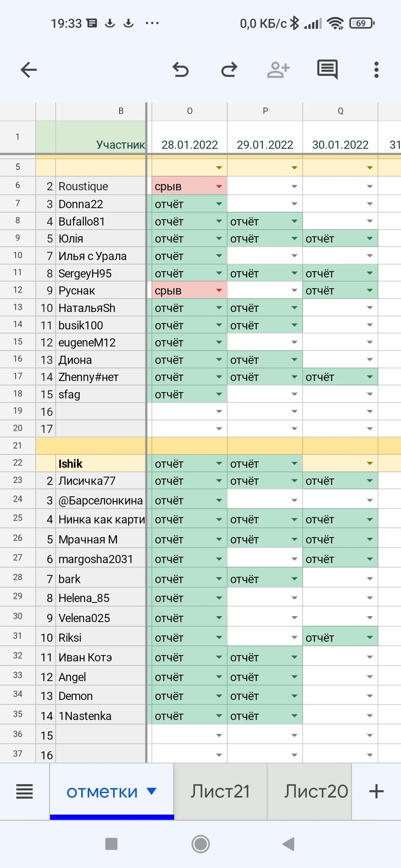Add a new sheet with plus icon

point(376,792)
